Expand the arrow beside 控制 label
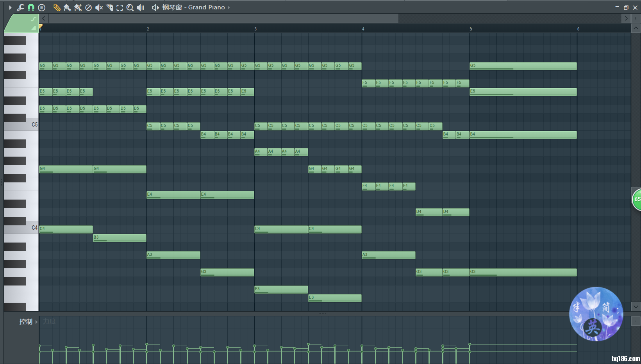Viewport: 641px width, 364px height. 36,322
